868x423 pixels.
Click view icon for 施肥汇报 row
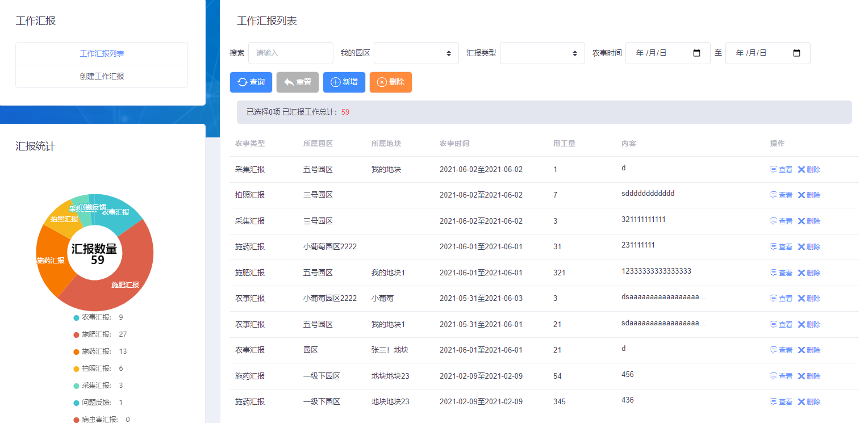[x=774, y=273]
